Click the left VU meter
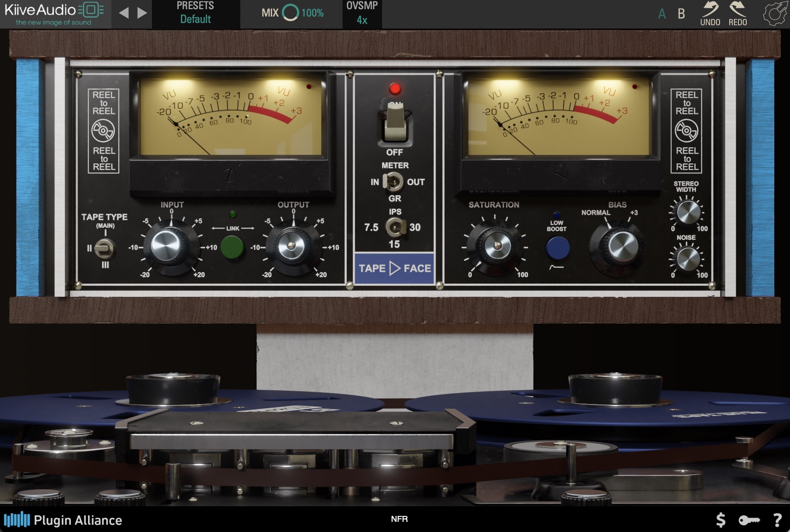Screen dimensions: 790x532 click(x=230, y=117)
